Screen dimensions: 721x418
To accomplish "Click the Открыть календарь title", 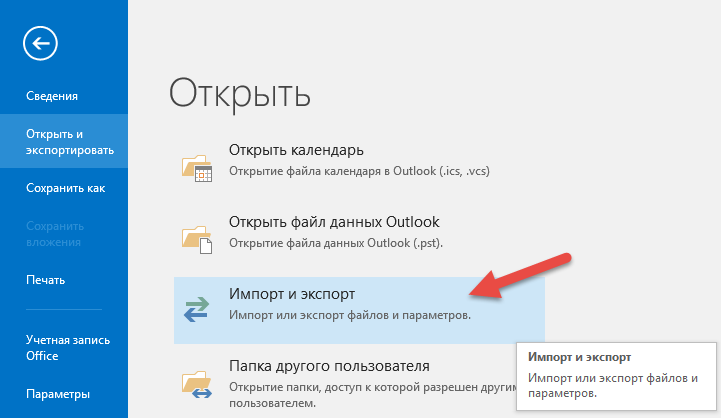I will [x=296, y=150].
